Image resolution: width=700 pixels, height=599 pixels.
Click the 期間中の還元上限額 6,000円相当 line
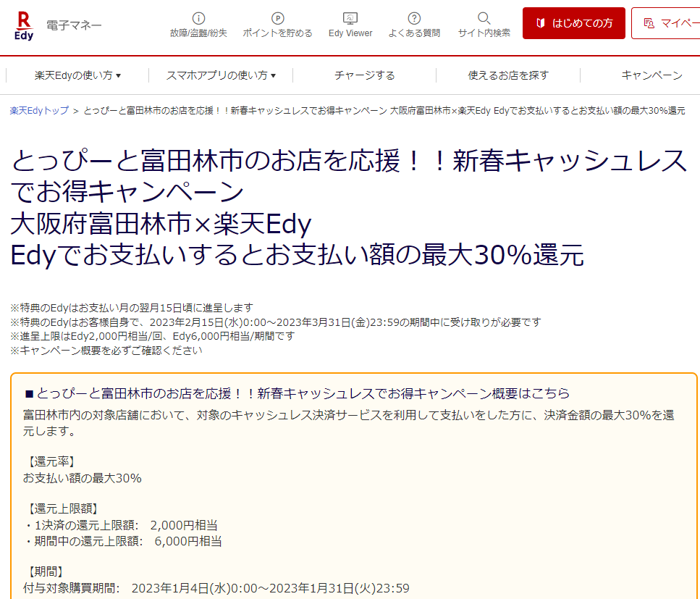click(123, 541)
